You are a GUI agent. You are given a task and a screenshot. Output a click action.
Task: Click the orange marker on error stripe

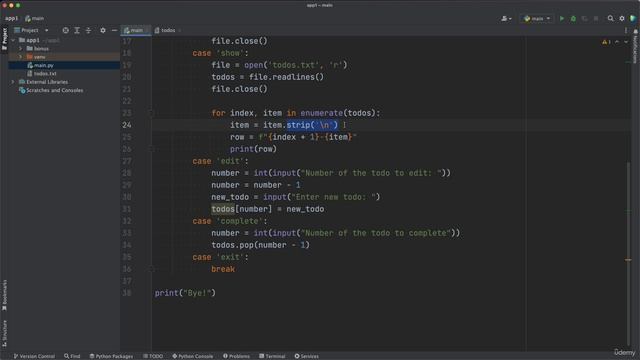[628, 260]
